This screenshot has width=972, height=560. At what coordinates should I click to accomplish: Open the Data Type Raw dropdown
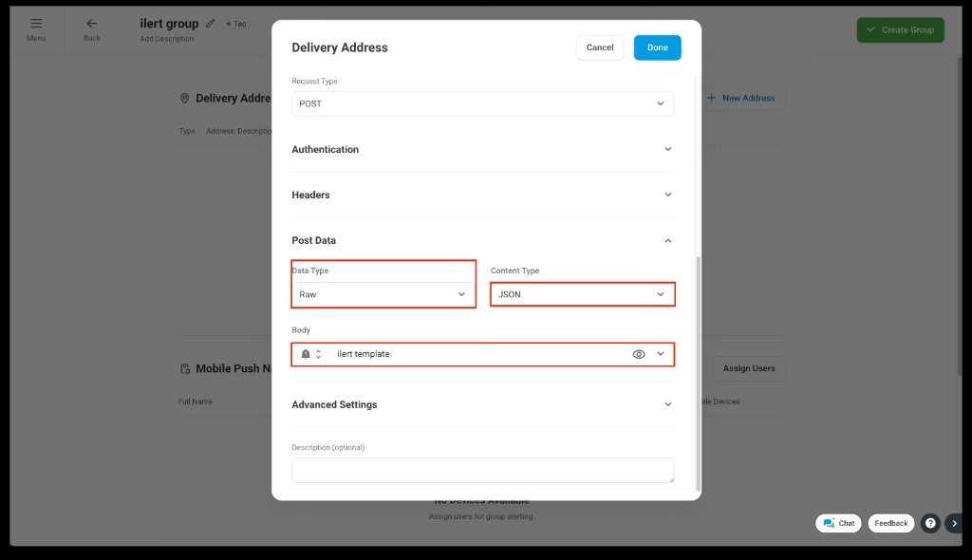(x=383, y=294)
